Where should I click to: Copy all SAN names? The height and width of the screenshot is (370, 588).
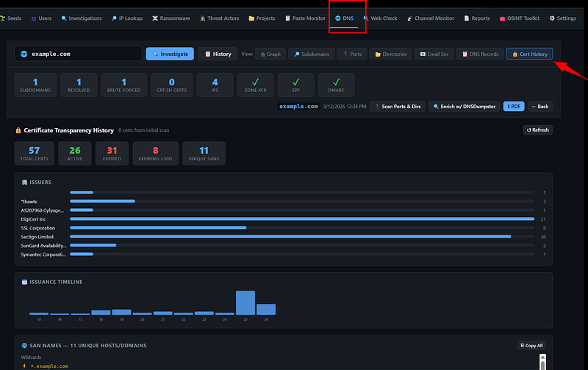(531, 346)
